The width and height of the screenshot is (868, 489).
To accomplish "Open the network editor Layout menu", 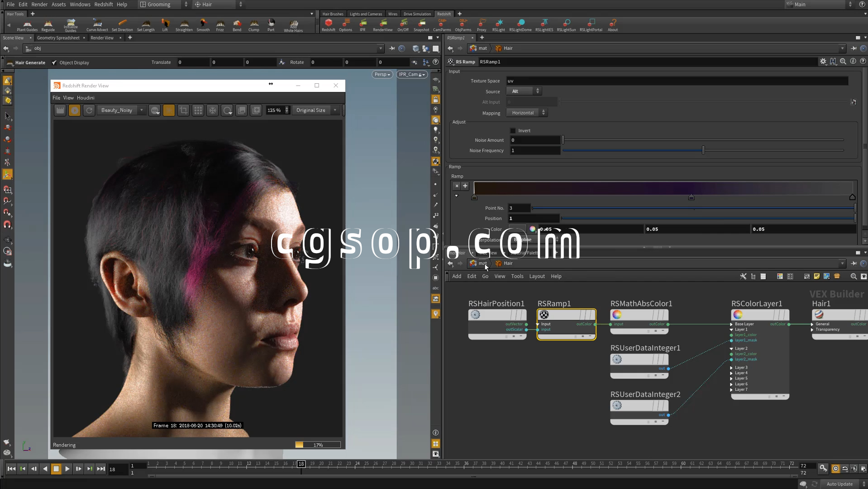I will pos(537,277).
